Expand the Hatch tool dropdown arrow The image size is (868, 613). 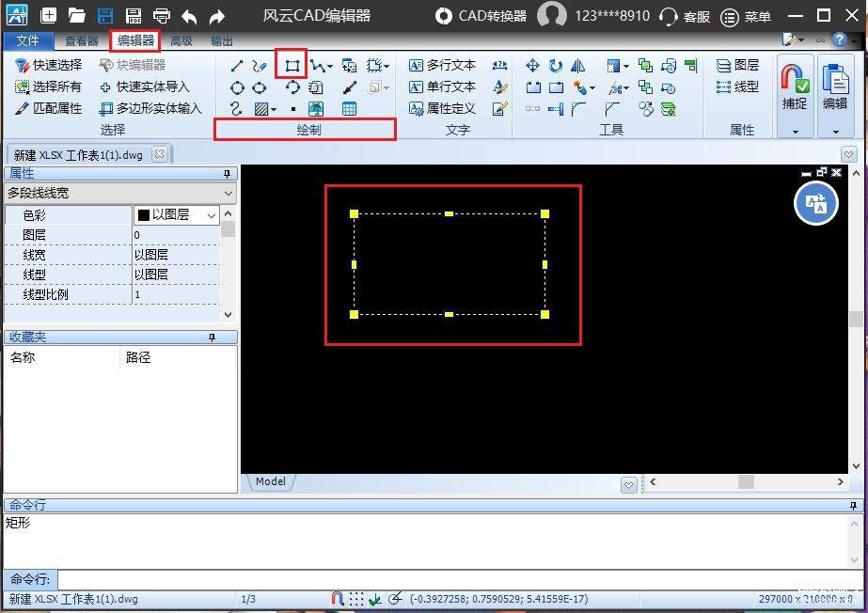pos(274,110)
